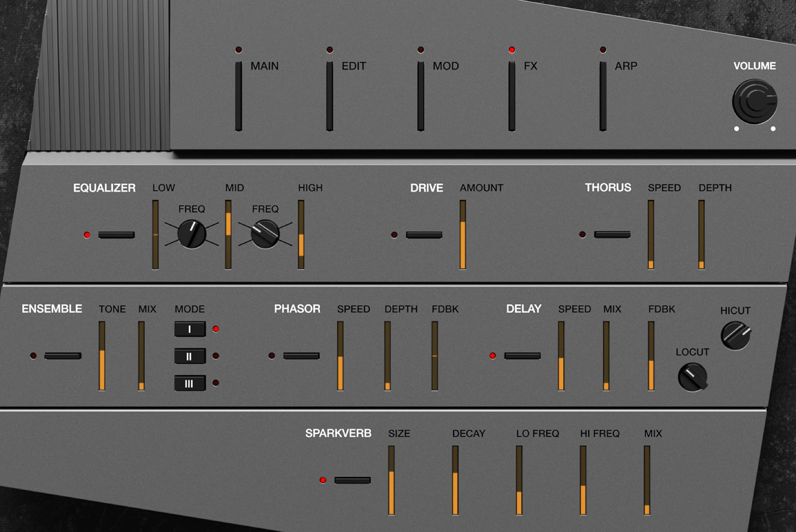
Task: Bypass the Phasor effect
Action: 302,356
